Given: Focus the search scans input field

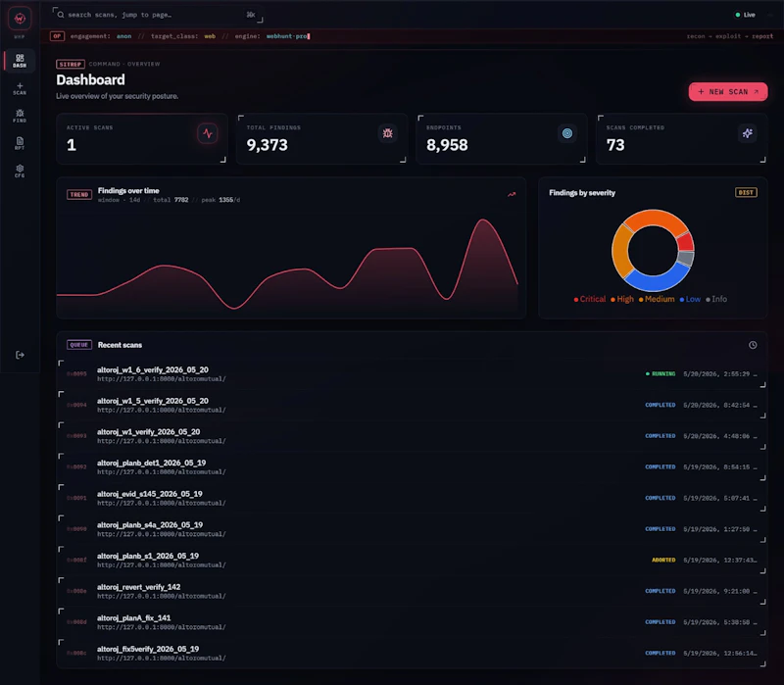Looking at the screenshot, I should [x=158, y=15].
